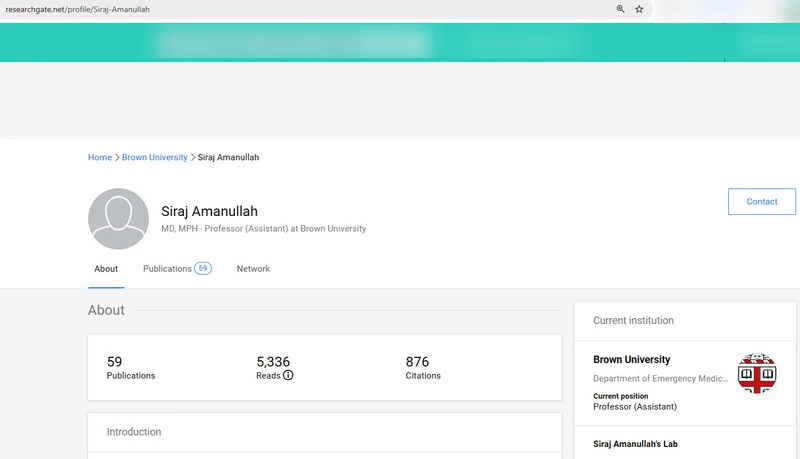Open the Publications tab
Viewport: 800px width, 459px height.
(x=167, y=269)
